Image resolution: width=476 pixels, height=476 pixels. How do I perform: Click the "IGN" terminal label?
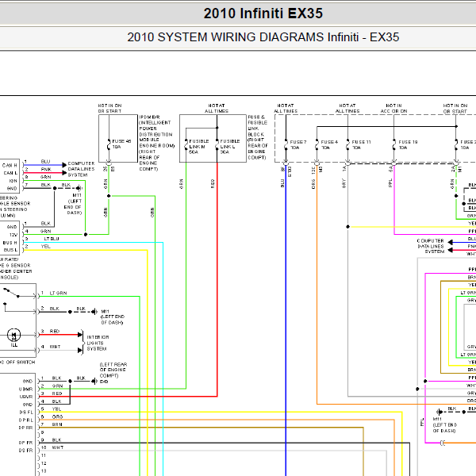[x=13, y=181]
